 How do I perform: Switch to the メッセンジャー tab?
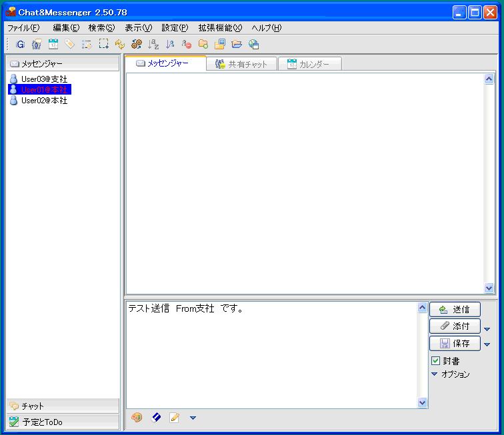(165, 63)
